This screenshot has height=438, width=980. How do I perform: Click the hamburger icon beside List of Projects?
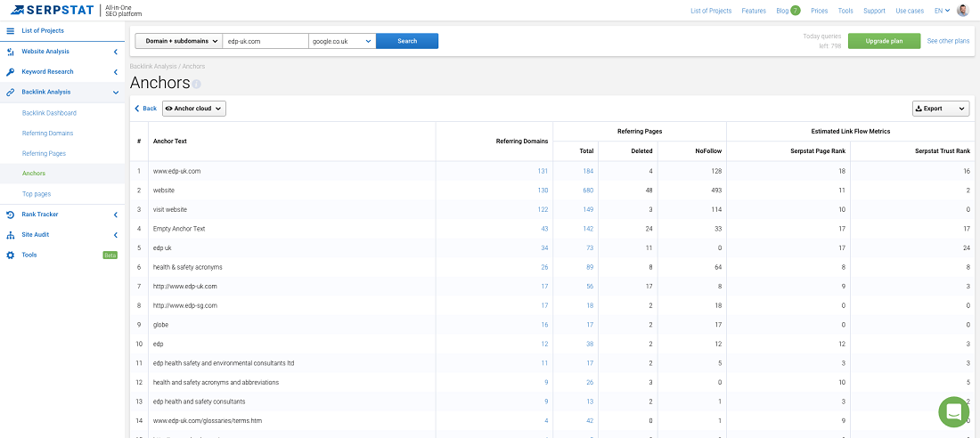pos(10,30)
